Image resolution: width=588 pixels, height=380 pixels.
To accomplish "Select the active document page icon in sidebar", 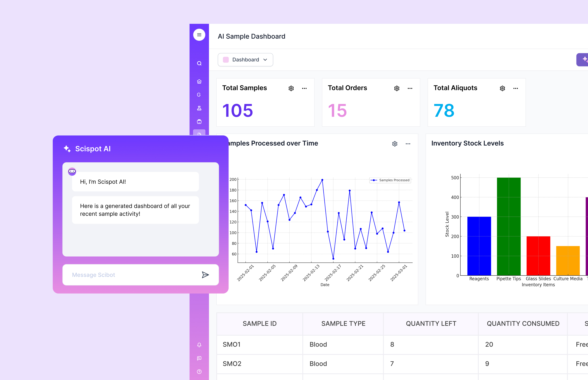I will (199, 134).
